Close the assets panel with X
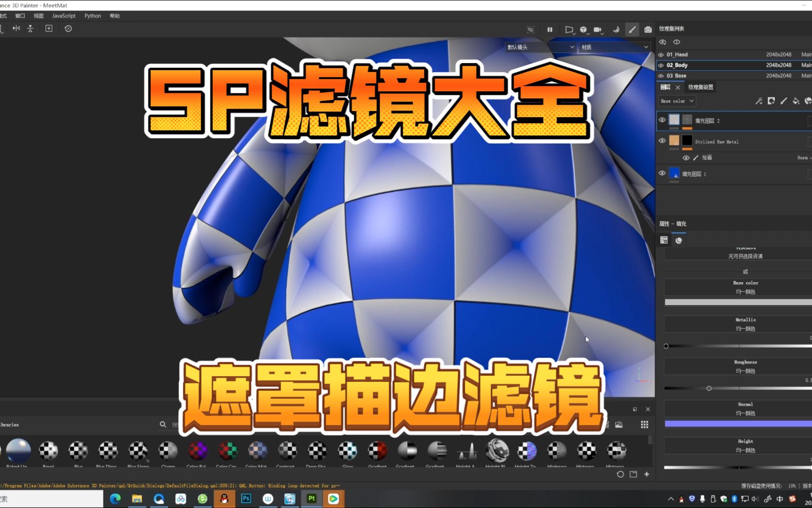Image resolution: width=812 pixels, height=508 pixels. pyautogui.click(x=648, y=410)
